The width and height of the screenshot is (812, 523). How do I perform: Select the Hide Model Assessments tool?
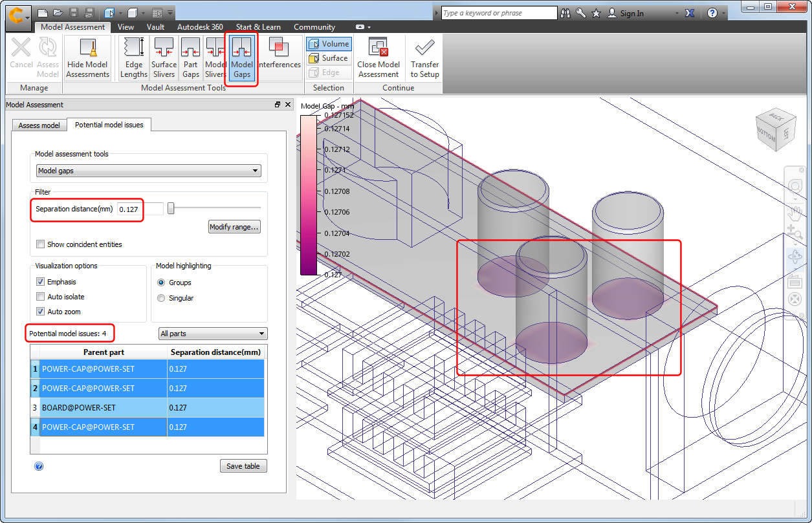[88, 58]
